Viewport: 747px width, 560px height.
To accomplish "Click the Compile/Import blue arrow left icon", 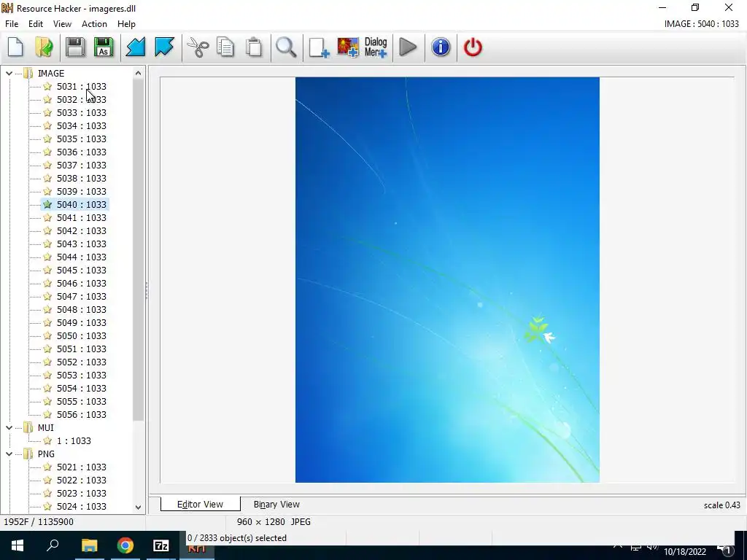I will click(x=135, y=47).
